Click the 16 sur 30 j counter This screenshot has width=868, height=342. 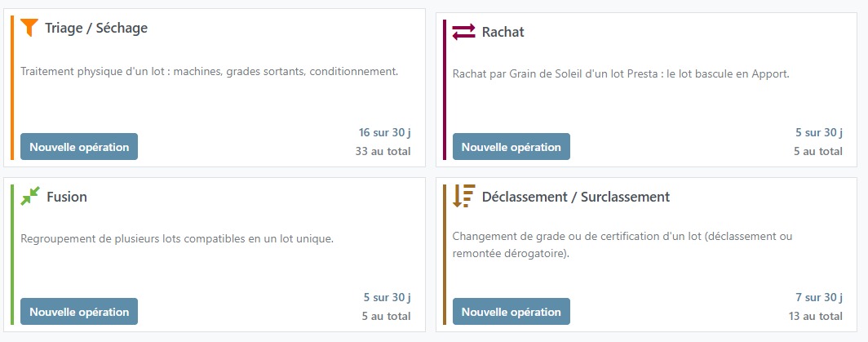coord(385,132)
